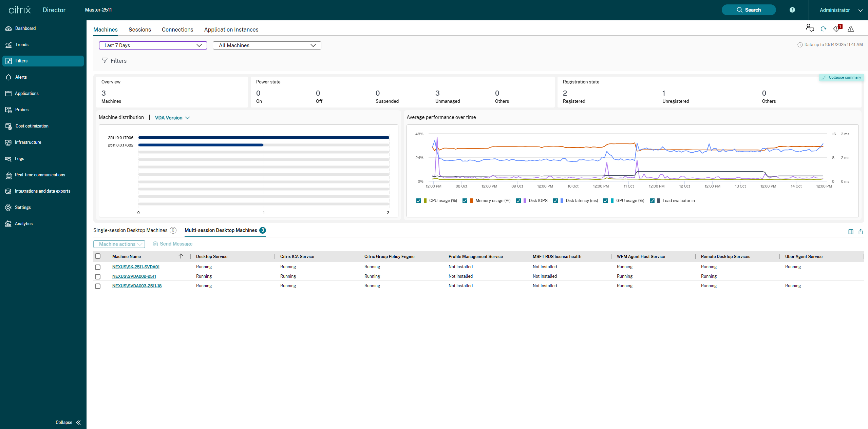Click the Registered machines count

click(565, 93)
